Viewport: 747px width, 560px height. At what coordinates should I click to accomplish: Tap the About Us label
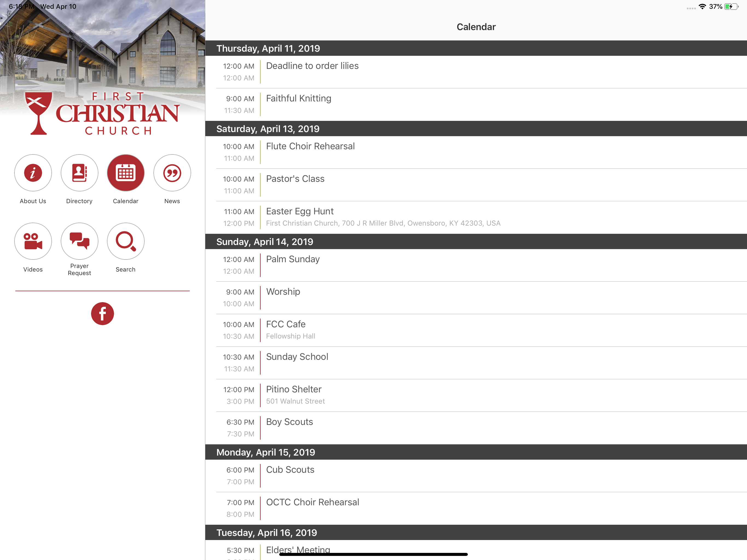pyautogui.click(x=33, y=201)
